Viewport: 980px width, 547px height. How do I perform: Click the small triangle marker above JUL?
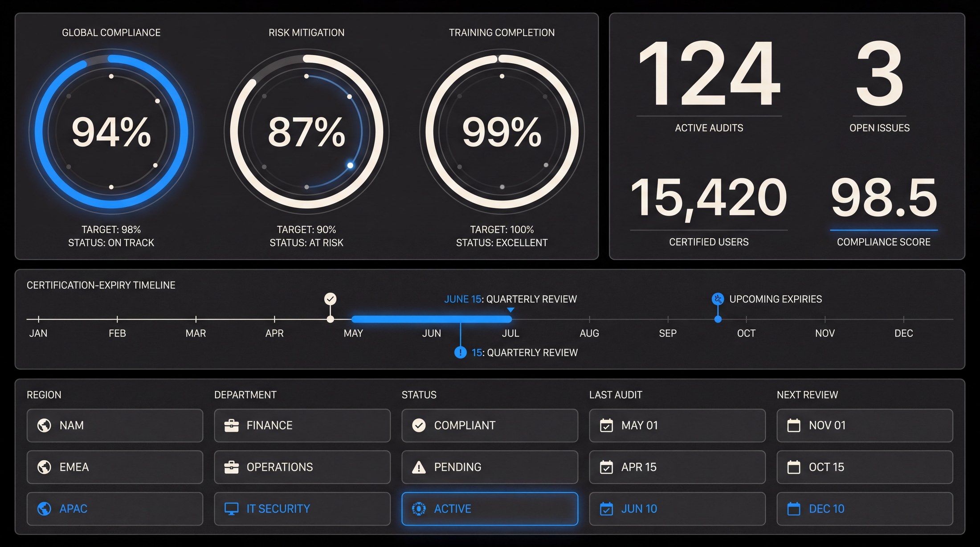click(x=511, y=310)
